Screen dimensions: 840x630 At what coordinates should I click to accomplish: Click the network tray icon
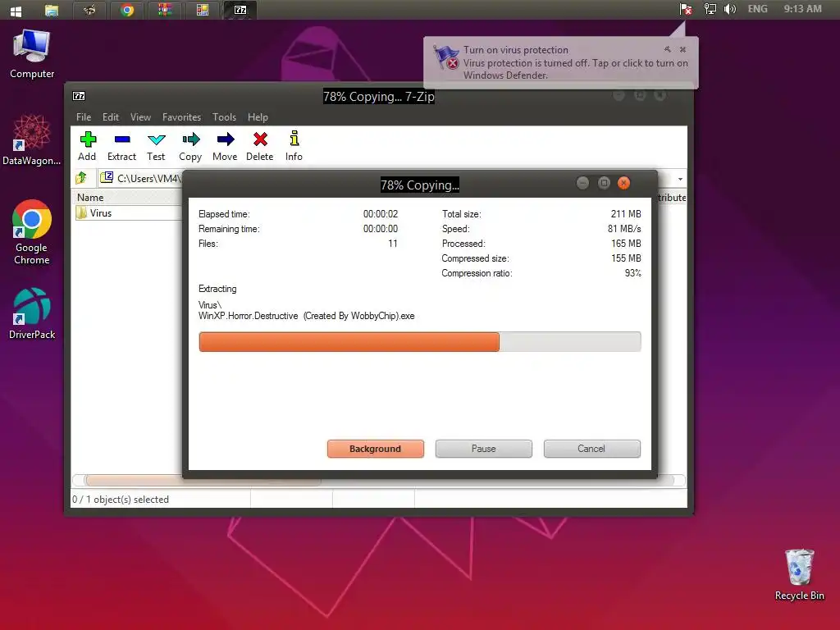click(x=710, y=9)
